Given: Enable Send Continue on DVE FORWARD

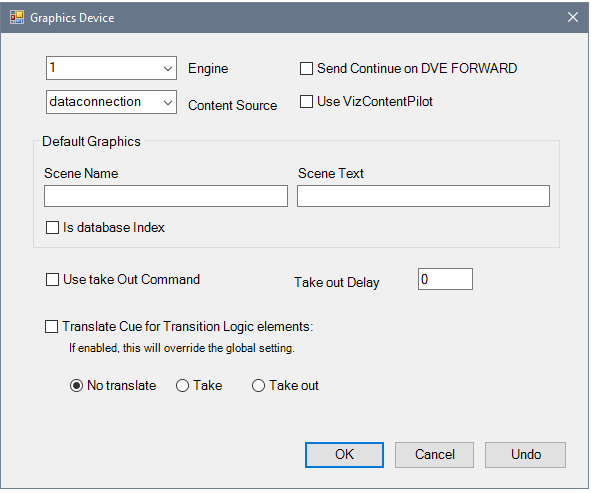Looking at the screenshot, I should click(x=306, y=69).
